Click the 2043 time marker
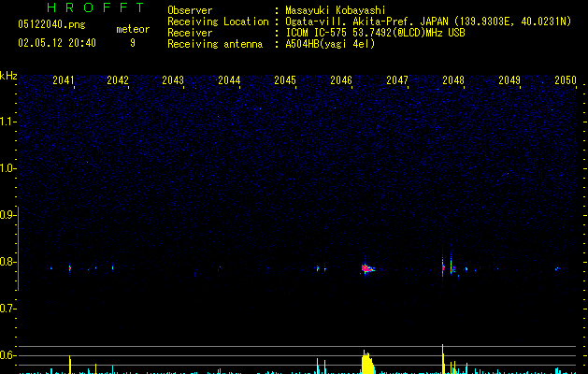The height and width of the screenshot is (374, 588). coord(173,80)
